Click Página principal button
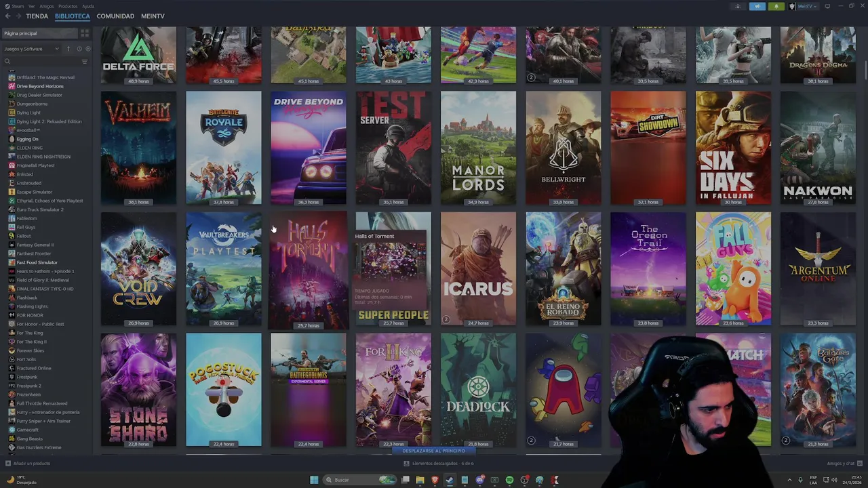Image resolution: width=868 pixels, height=488 pixels. tap(39, 33)
